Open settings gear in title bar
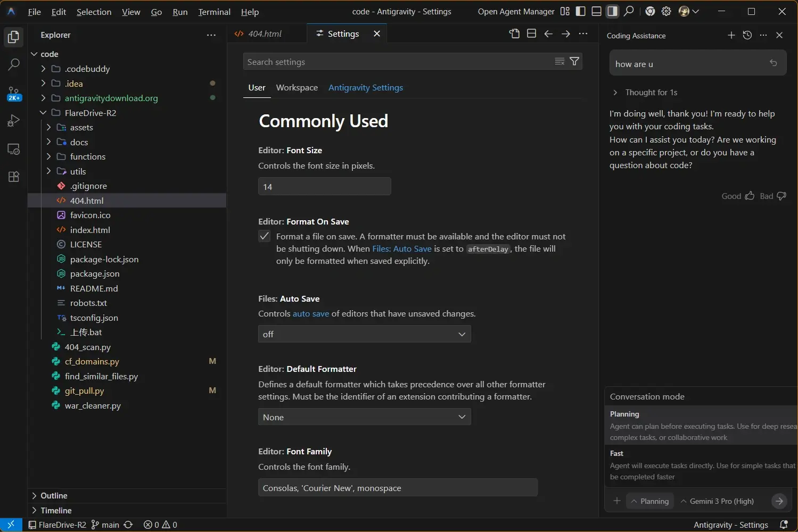The image size is (798, 532). (x=667, y=11)
